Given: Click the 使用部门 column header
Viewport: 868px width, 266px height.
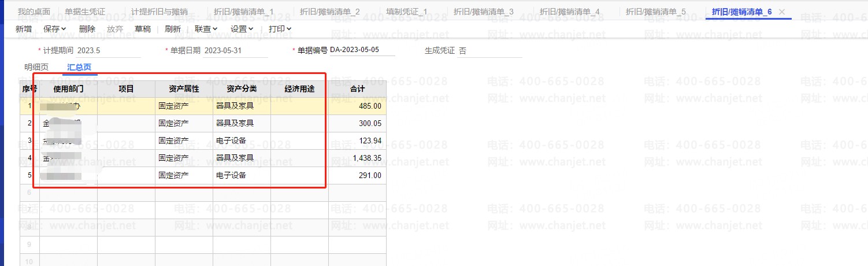Looking at the screenshot, I should tap(68, 89).
